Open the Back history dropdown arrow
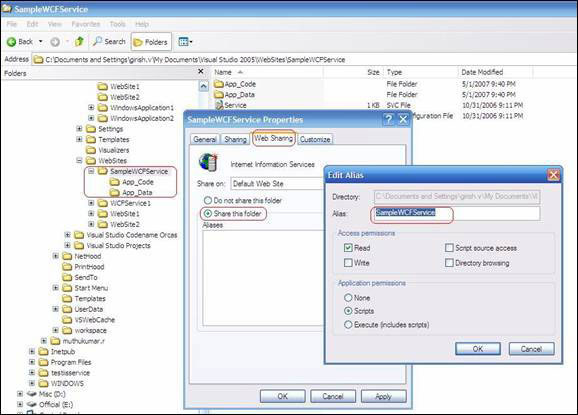The width and height of the screenshot is (578, 415). [x=41, y=42]
